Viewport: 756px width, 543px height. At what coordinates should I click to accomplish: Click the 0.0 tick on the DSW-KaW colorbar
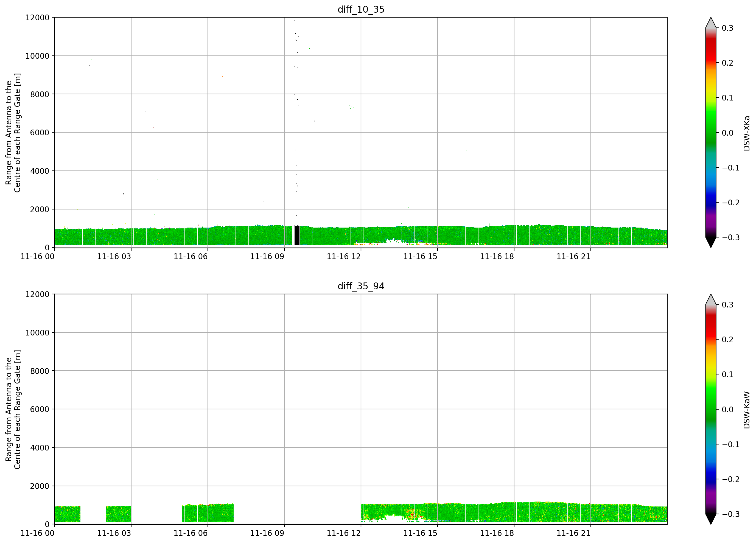coord(727,409)
